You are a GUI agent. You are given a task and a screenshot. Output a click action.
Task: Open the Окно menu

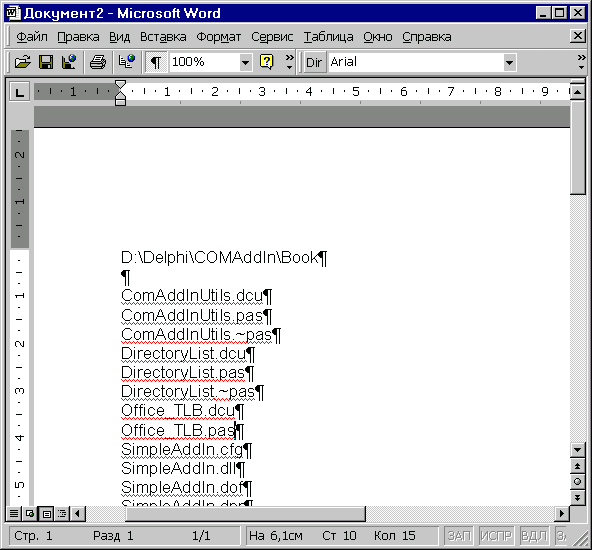(378, 37)
